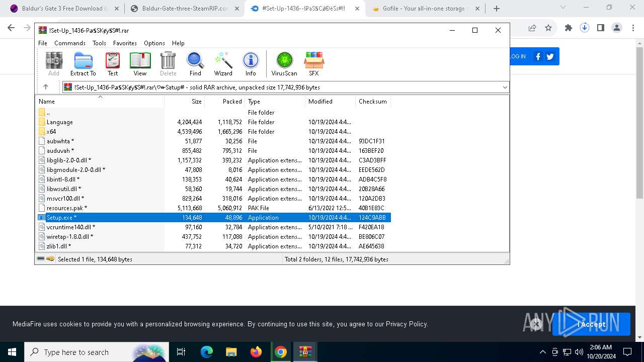Sort by Modified column header
644x362 pixels.
[330, 101]
